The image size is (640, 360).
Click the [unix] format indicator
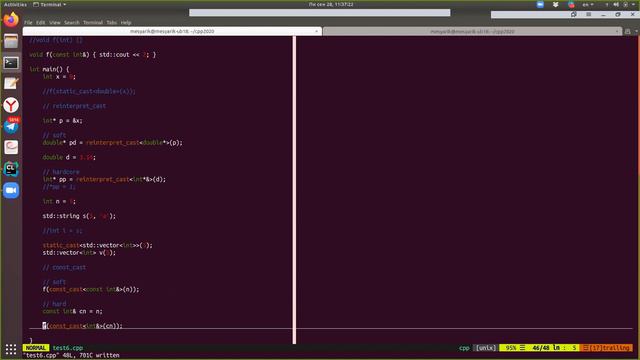click(486, 348)
